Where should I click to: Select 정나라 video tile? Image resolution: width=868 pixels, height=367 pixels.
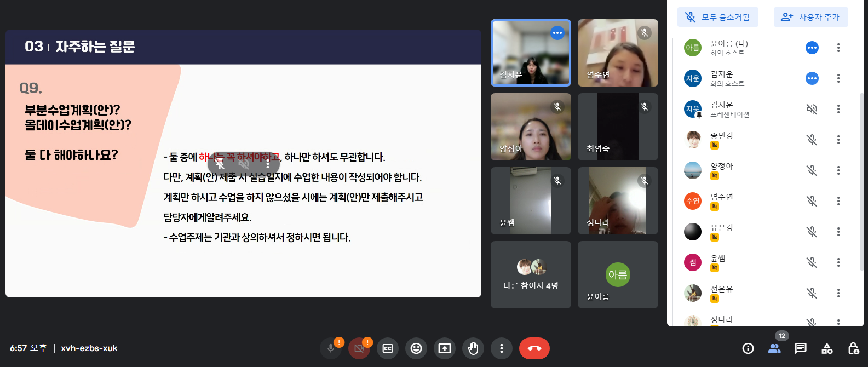618,201
